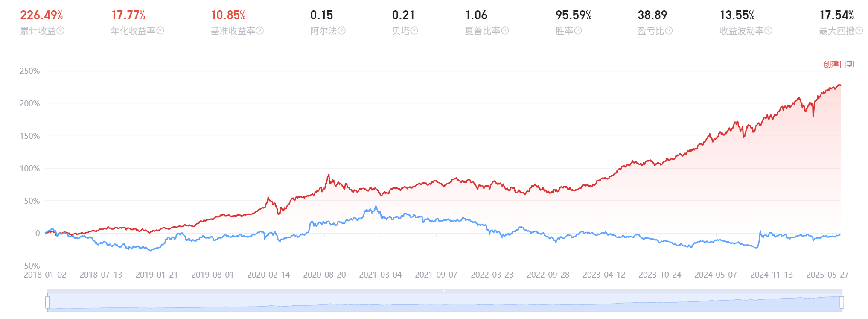Screen dimensions: 868x319
Task: Click question mark next to 基准收益率
Action: [x=260, y=31]
